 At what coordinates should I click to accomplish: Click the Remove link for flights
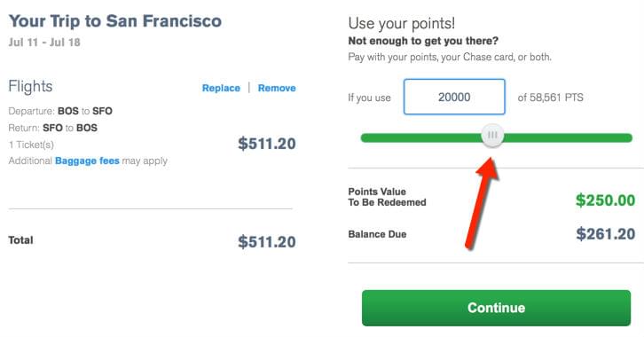pyautogui.click(x=277, y=88)
